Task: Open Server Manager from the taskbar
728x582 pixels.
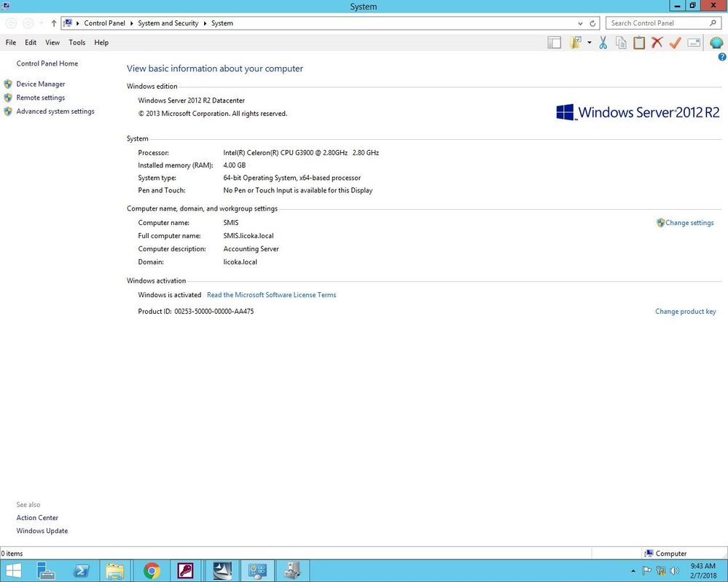Action: [x=45, y=571]
